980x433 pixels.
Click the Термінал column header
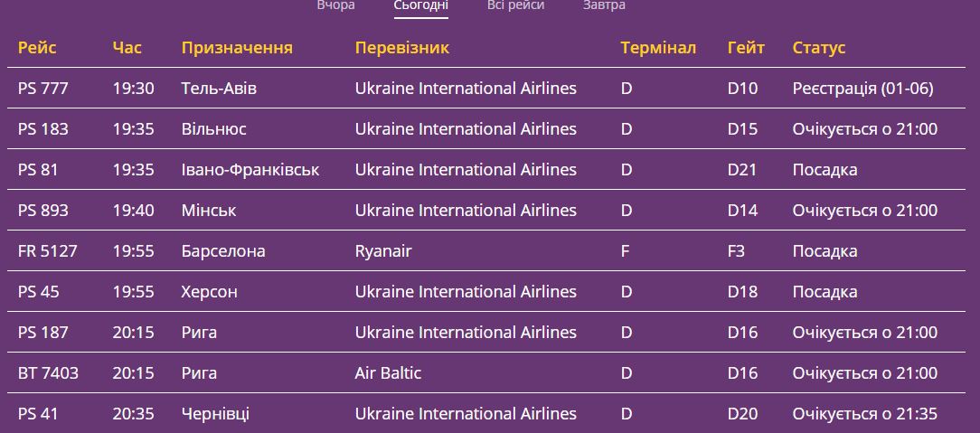[658, 48]
